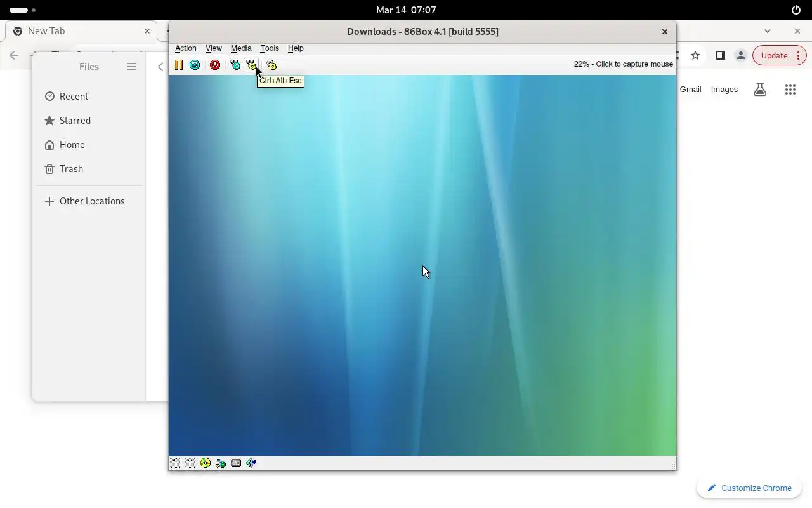
Task: Open the Images link
Action: point(724,90)
